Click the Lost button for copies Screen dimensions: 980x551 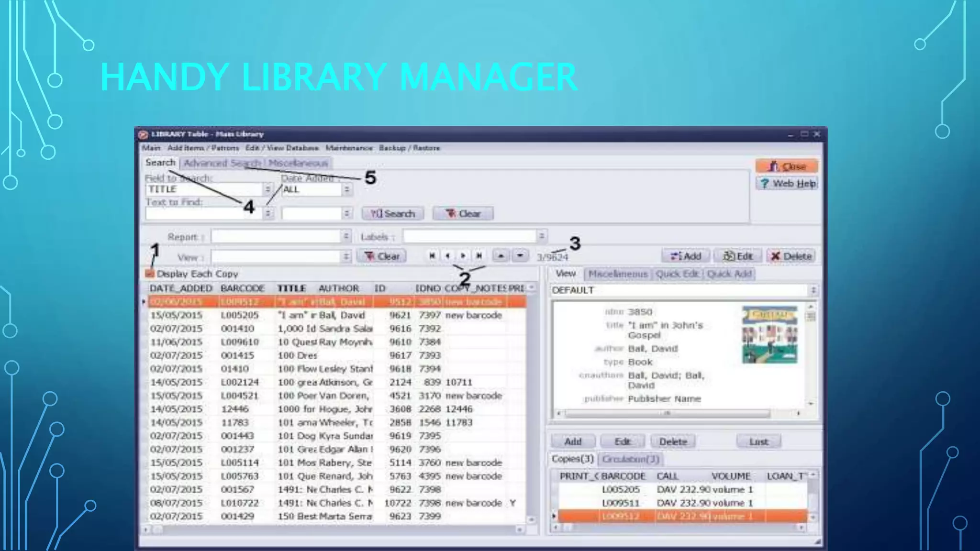[x=758, y=441]
